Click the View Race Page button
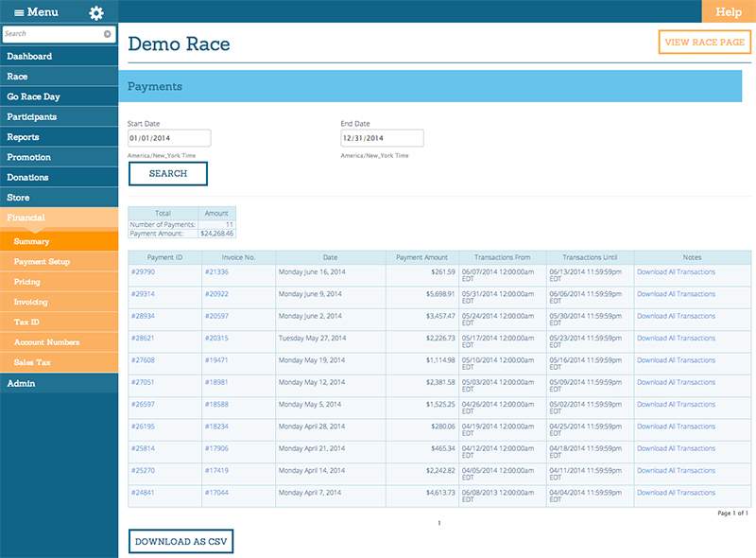 (704, 43)
